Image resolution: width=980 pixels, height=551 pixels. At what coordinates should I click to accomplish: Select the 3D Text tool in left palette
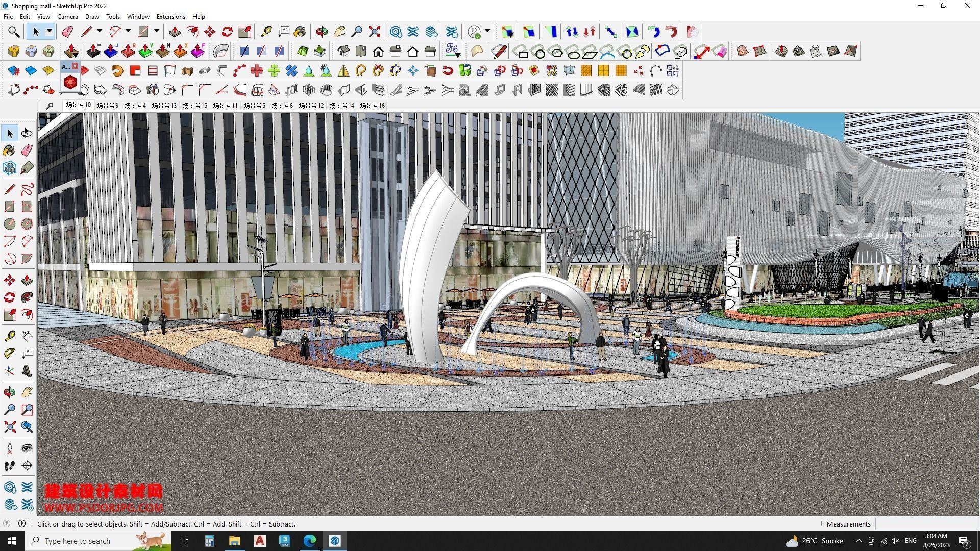tap(27, 370)
